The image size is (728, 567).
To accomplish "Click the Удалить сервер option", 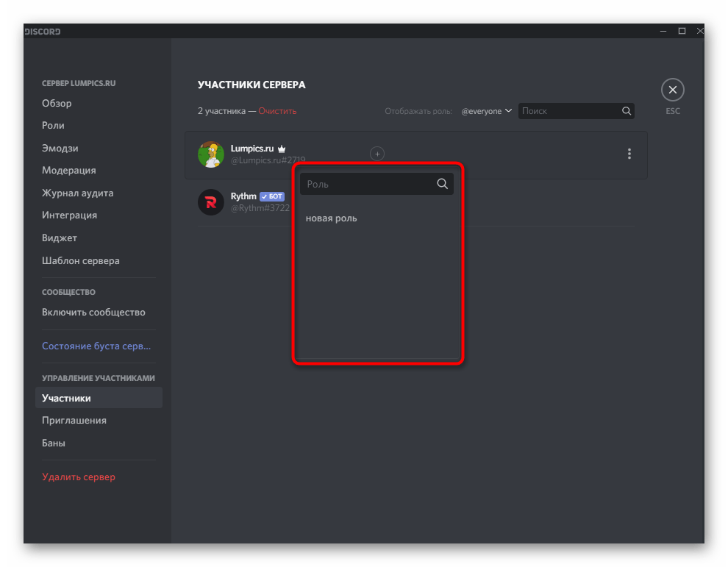I will 79,477.
